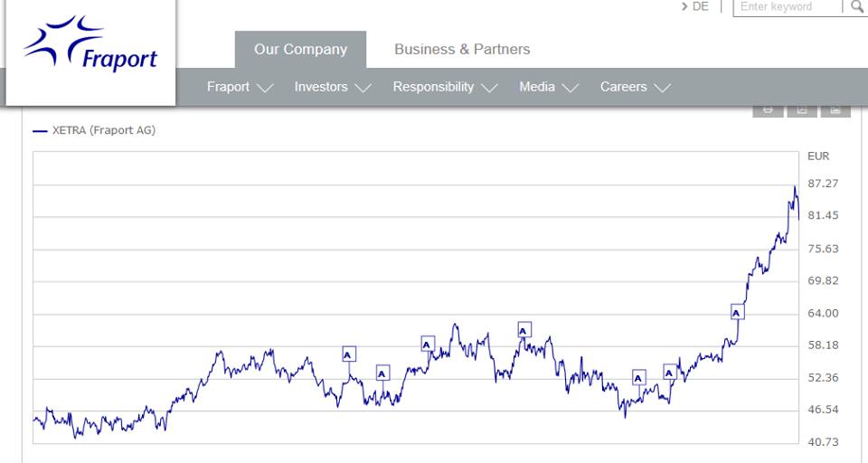
Task: Switch to the Business & Partners tab
Action: (x=462, y=50)
